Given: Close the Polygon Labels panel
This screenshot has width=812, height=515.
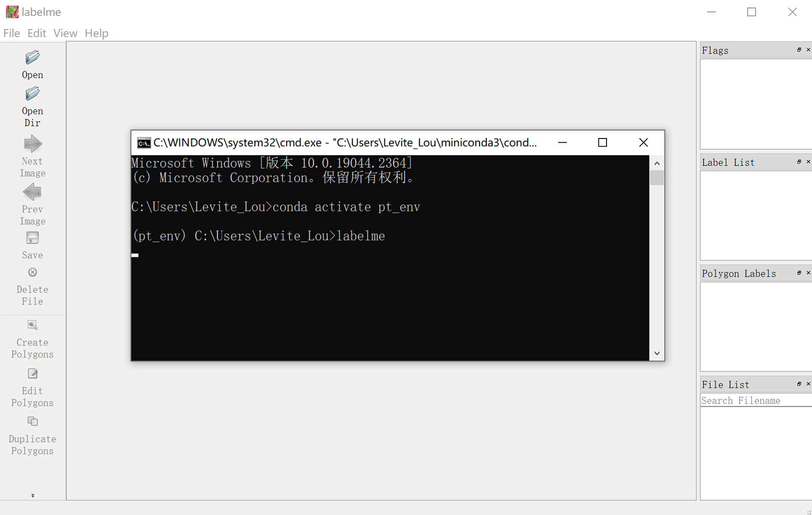Looking at the screenshot, I should (x=808, y=273).
